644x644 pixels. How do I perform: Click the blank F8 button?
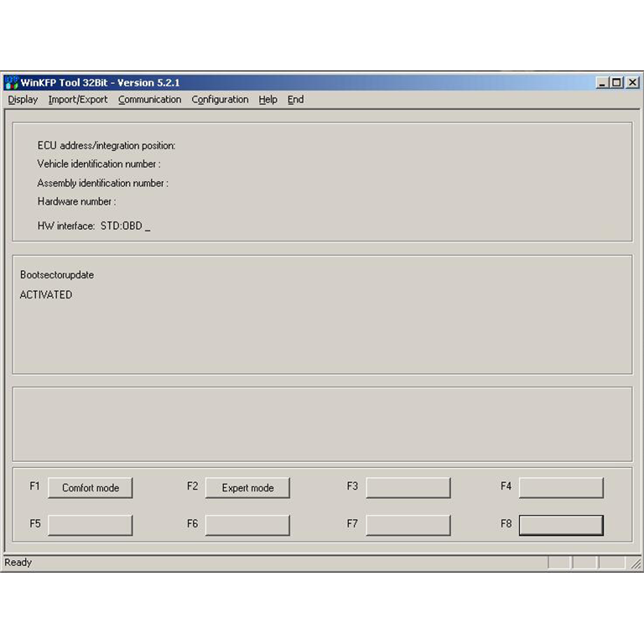pos(562,525)
